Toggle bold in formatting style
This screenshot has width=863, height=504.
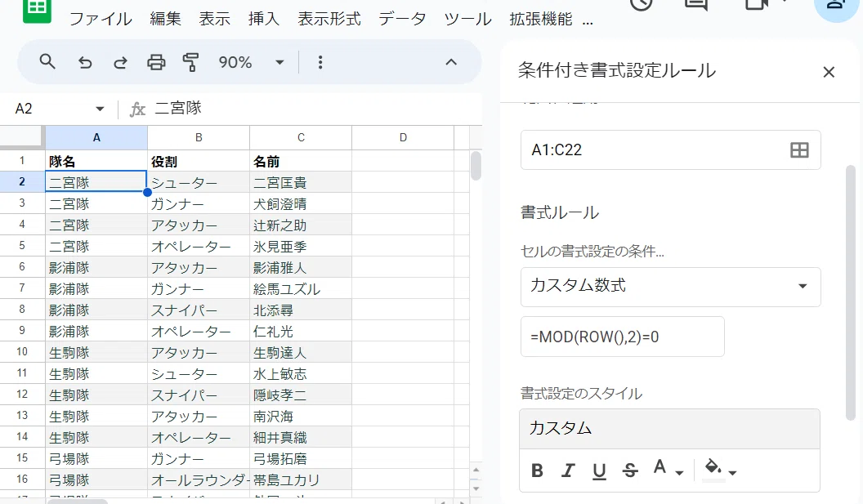pos(537,471)
